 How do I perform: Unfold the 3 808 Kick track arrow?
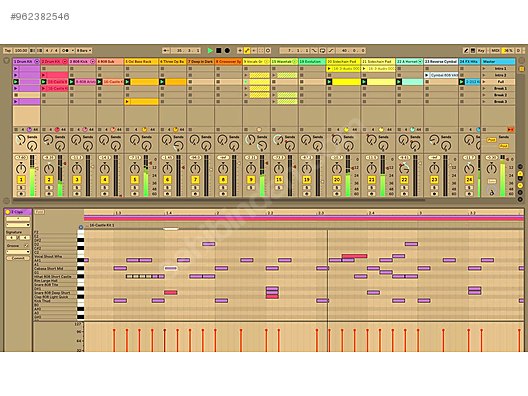coord(92,62)
